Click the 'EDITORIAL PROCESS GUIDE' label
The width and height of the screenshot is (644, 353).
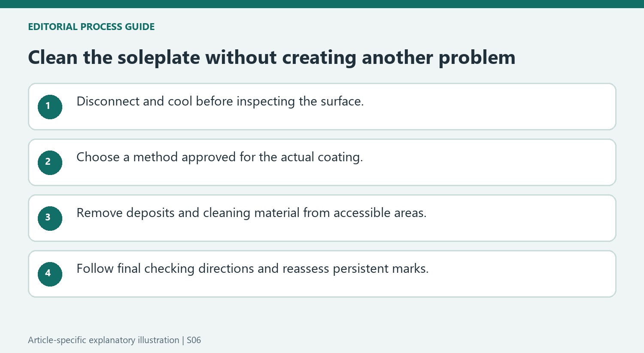[91, 27]
